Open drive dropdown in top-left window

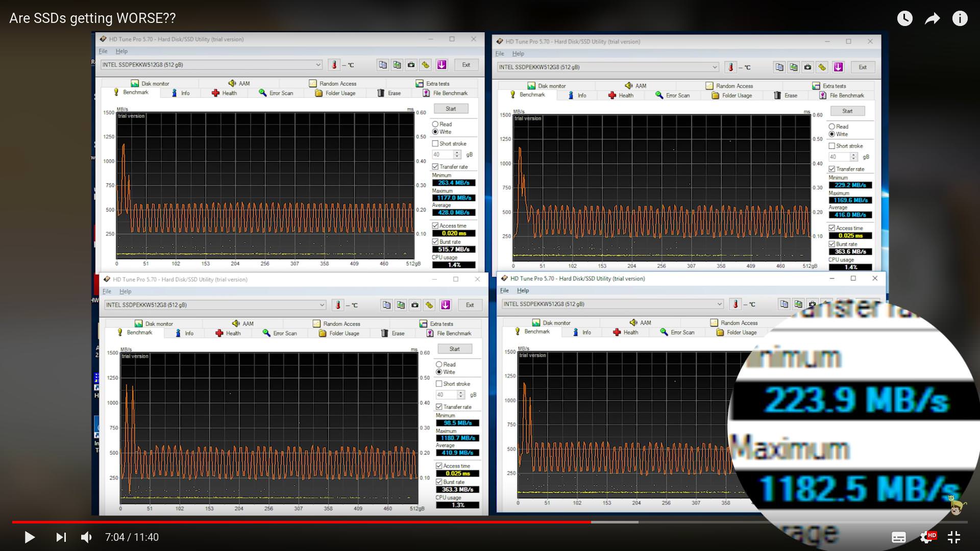tap(211, 65)
